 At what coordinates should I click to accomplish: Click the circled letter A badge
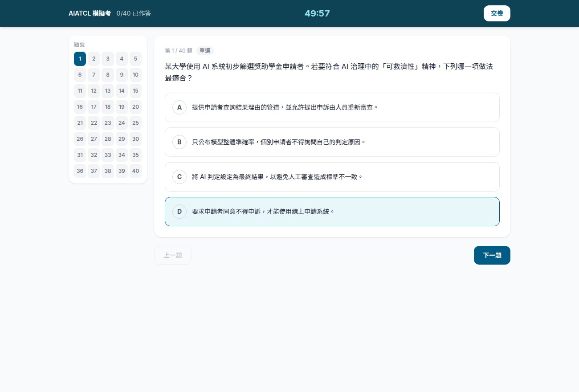coord(179,107)
